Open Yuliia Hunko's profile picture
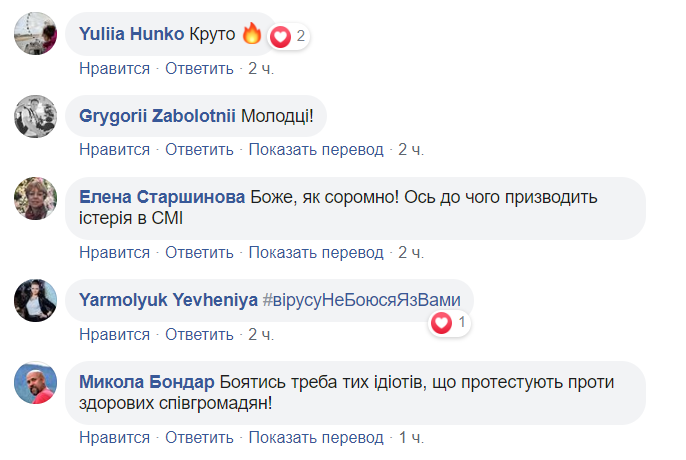The width and height of the screenshot is (686, 460). click(35, 37)
